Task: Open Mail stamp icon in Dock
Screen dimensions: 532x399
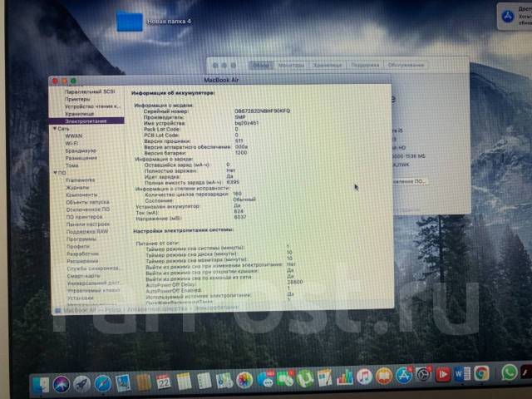Action: click(x=122, y=382)
